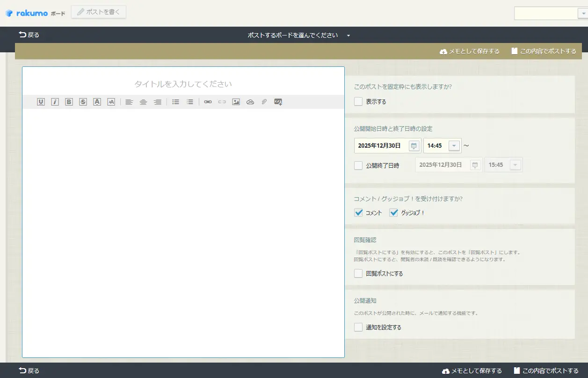The width and height of the screenshot is (588, 378).
Task: Toggle italic formatting in the editor toolbar
Action: tap(55, 102)
